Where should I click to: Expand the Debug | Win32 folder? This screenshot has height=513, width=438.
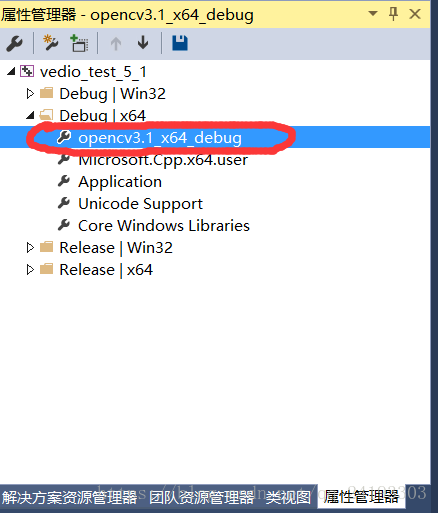[30, 94]
